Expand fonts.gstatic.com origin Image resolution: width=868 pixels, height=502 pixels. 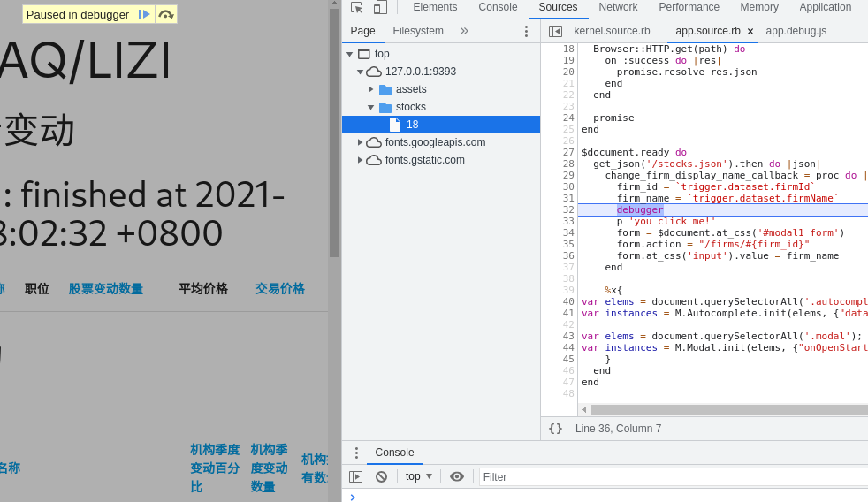point(360,161)
